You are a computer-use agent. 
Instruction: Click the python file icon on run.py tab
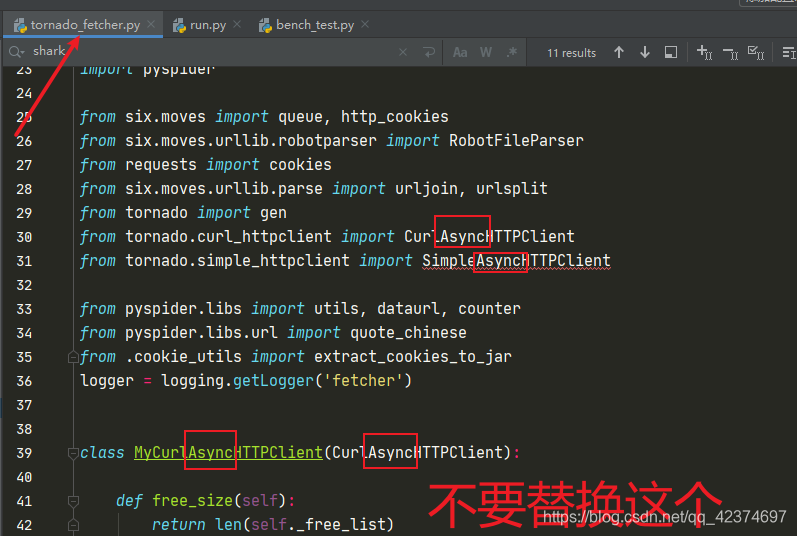(x=179, y=25)
